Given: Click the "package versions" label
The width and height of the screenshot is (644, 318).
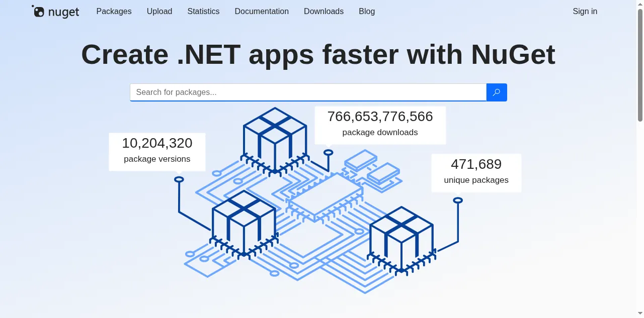Looking at the screenshot, I should [157, 159].
